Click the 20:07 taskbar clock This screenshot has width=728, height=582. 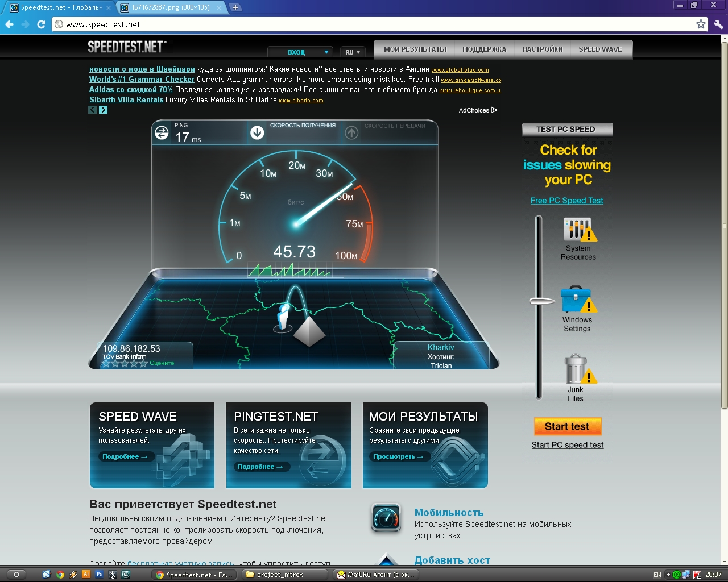tap(714, 575)
